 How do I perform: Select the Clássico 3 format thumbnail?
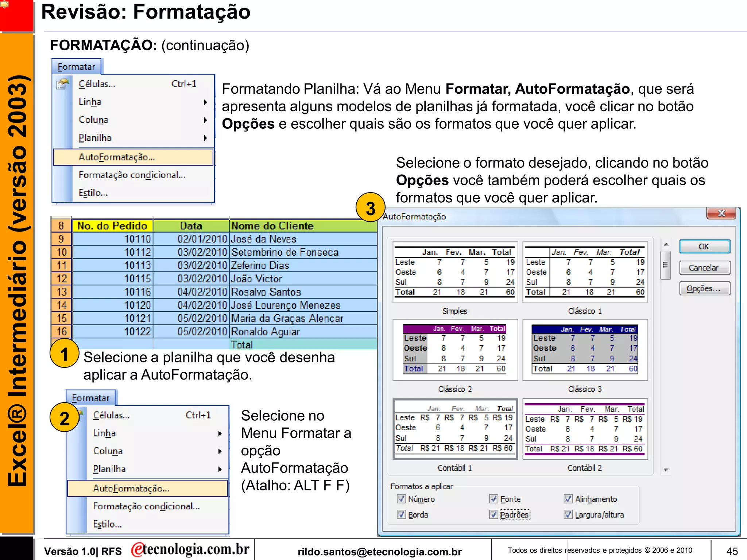click(x=585, y=350)
